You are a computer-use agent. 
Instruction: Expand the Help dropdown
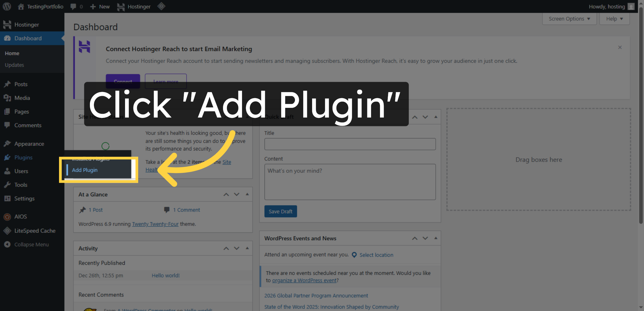pos(614,19)
